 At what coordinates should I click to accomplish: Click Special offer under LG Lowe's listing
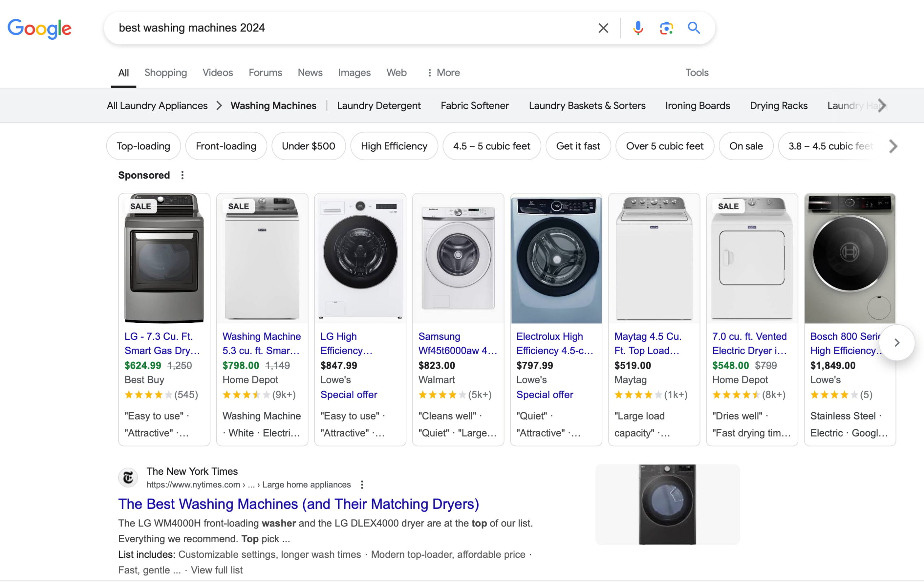pyautogui.click(x=349, y=395)
